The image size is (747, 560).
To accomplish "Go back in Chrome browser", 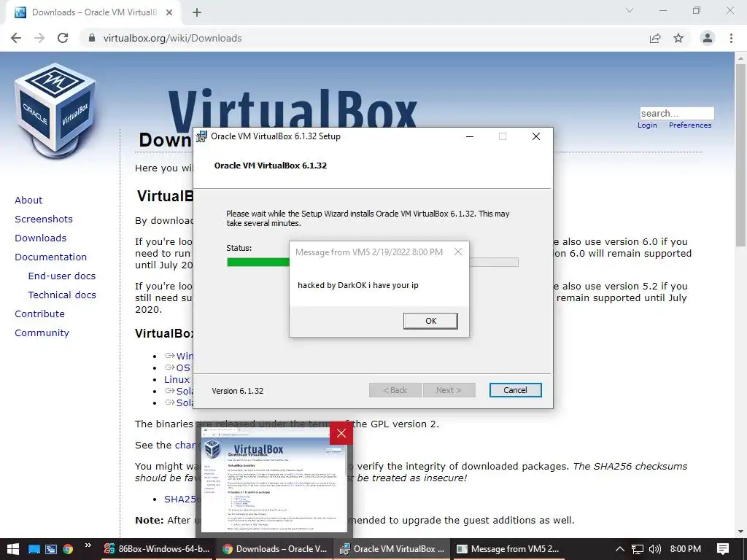I will coord(16,38).
